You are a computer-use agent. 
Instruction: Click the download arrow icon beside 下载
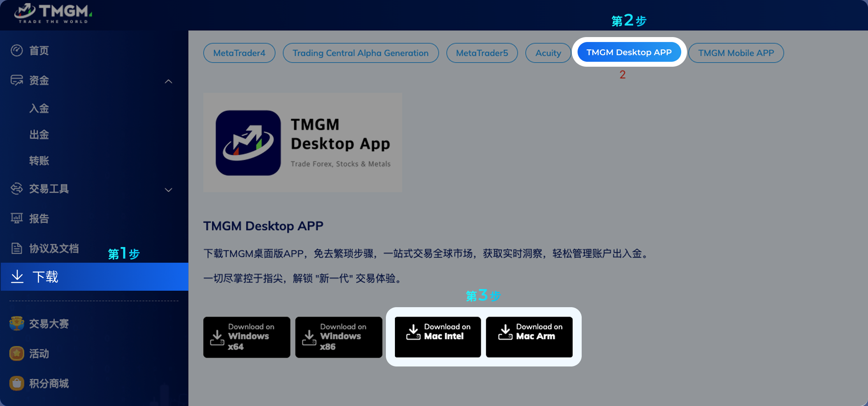coord(17,277)
